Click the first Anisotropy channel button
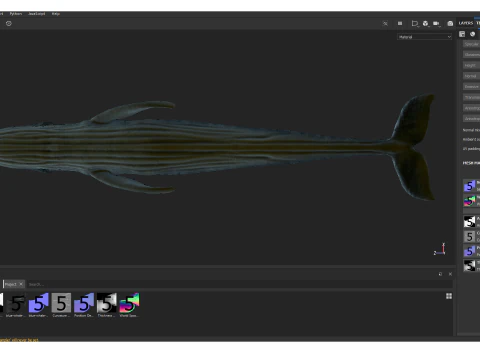Viewport: 480px width, 360px height. (x=471, y=108)
